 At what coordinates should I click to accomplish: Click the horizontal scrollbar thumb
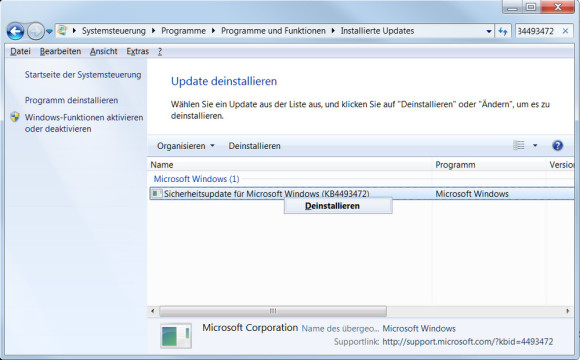pos(273,311)
